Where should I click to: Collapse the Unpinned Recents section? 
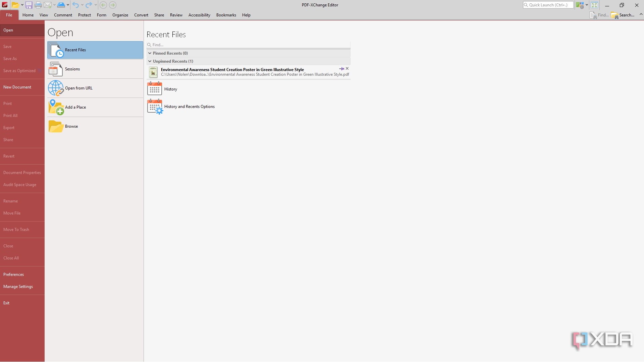(150, 61)
